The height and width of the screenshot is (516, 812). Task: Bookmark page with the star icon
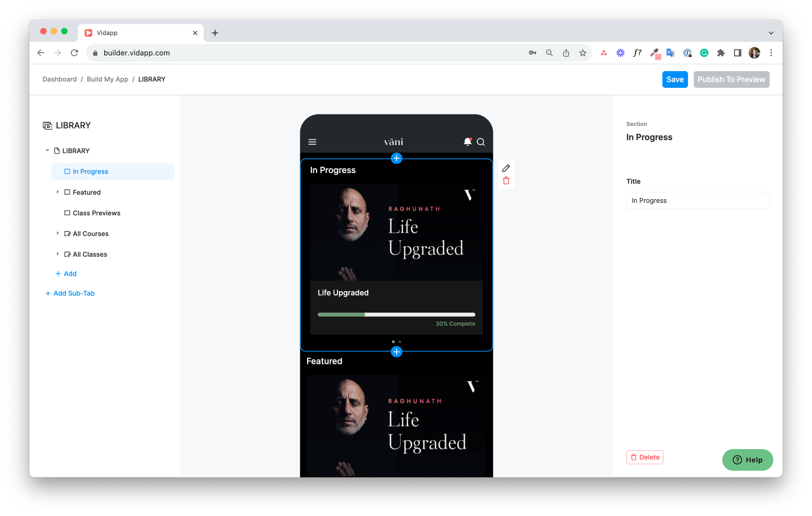coord(583,53)
